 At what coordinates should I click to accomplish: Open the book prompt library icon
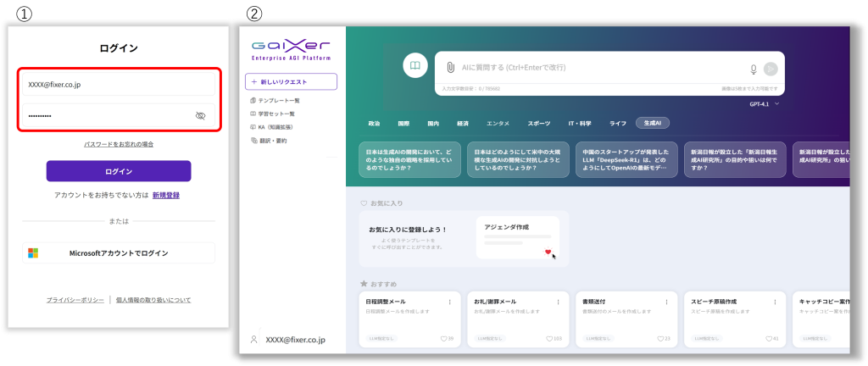click(x=415, y=65)
